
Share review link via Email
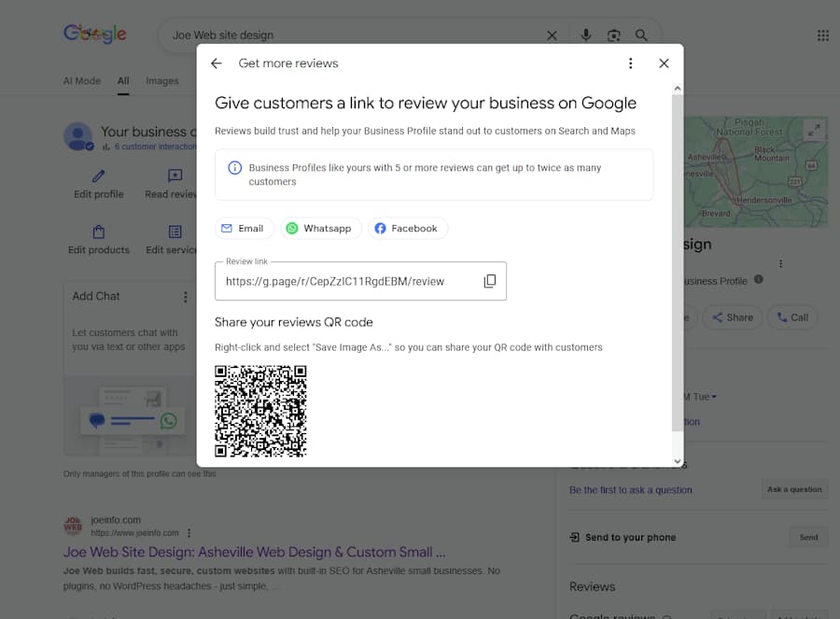[x=243, y=228]
